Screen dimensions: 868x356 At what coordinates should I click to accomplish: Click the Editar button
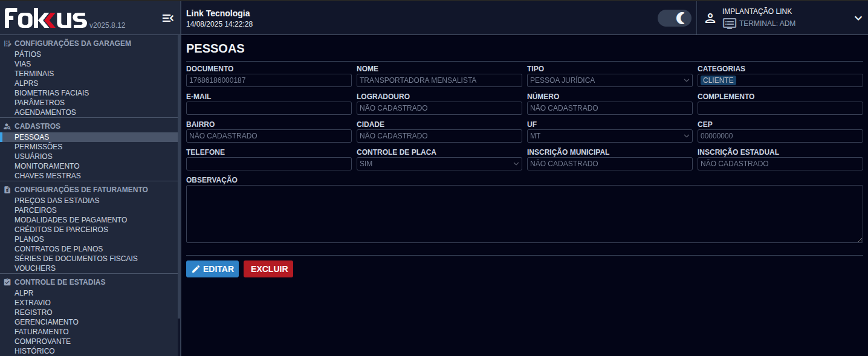(212, 269)
